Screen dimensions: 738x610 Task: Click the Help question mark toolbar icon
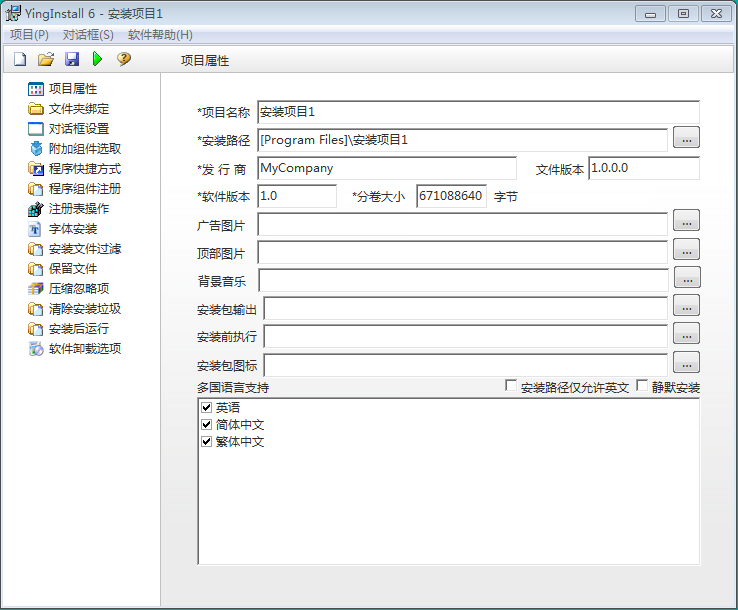pos(124,60)
